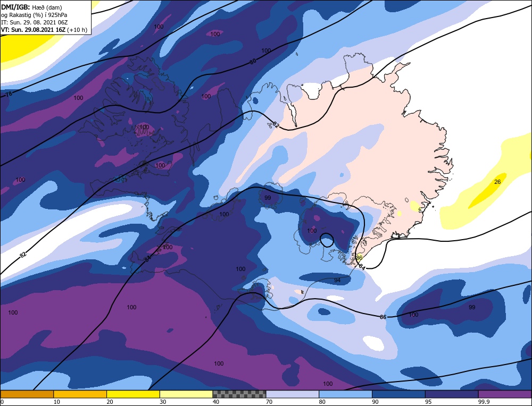532x406 pixels.
Task: Click the '78' contour line label
Action: (x=9, y=94)
